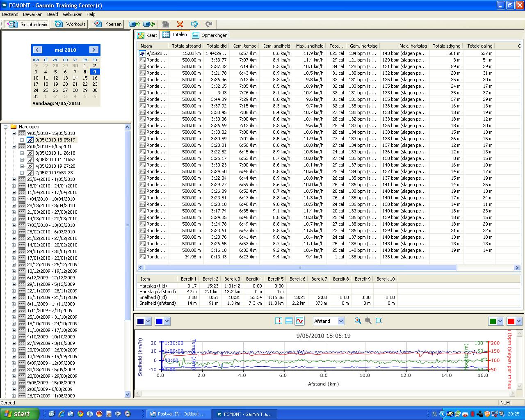
Task: Click Internet Explorer quick launch icon
Action: click(x=62, y=414)
